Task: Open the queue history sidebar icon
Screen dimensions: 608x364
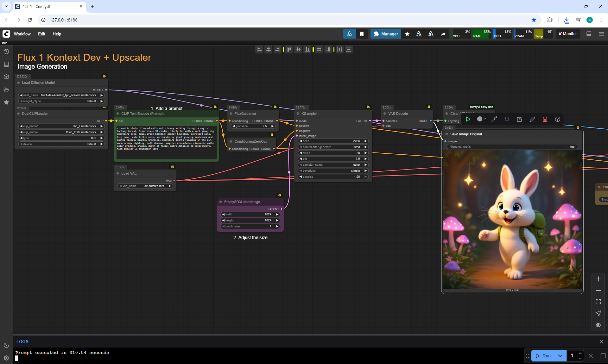Action: click(x=6, y=52)
